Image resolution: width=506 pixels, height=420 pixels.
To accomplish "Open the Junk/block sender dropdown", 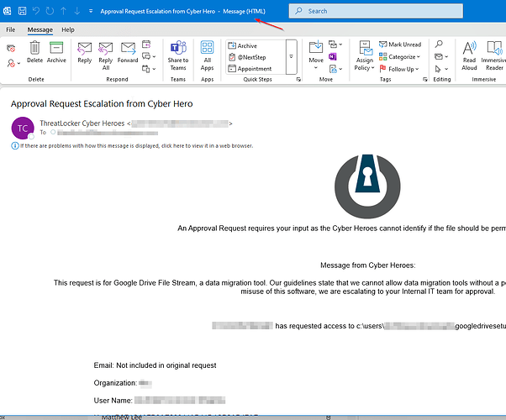I will point(13,63).
